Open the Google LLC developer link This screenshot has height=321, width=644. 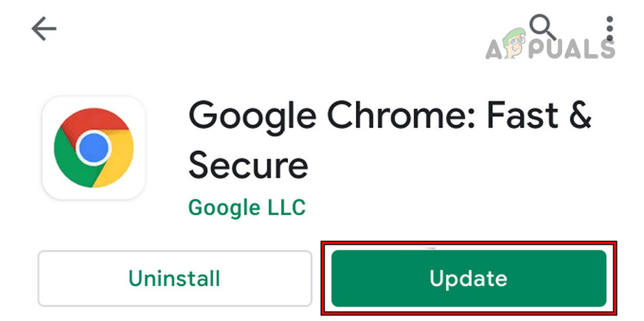(247, 207)
